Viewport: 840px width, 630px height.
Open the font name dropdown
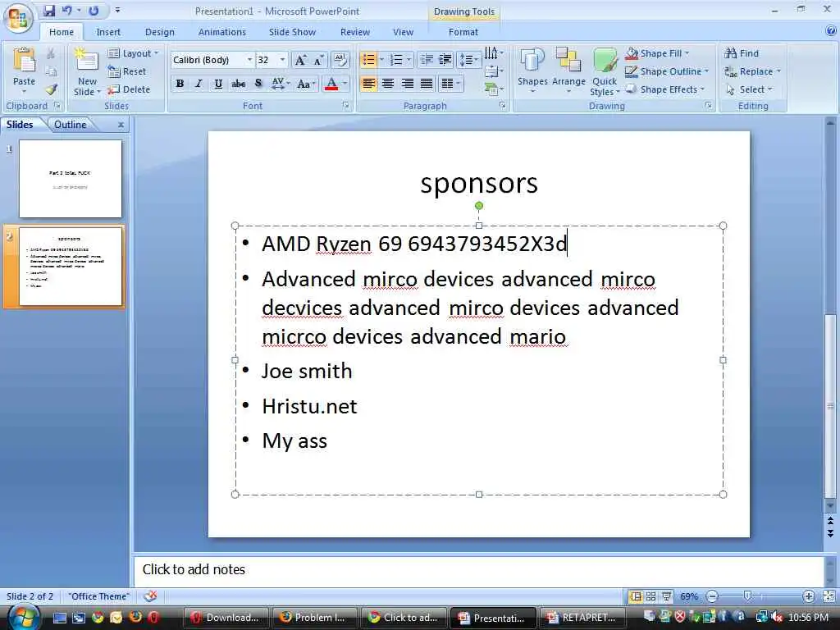pyautogui.click(x=249, y=60)
